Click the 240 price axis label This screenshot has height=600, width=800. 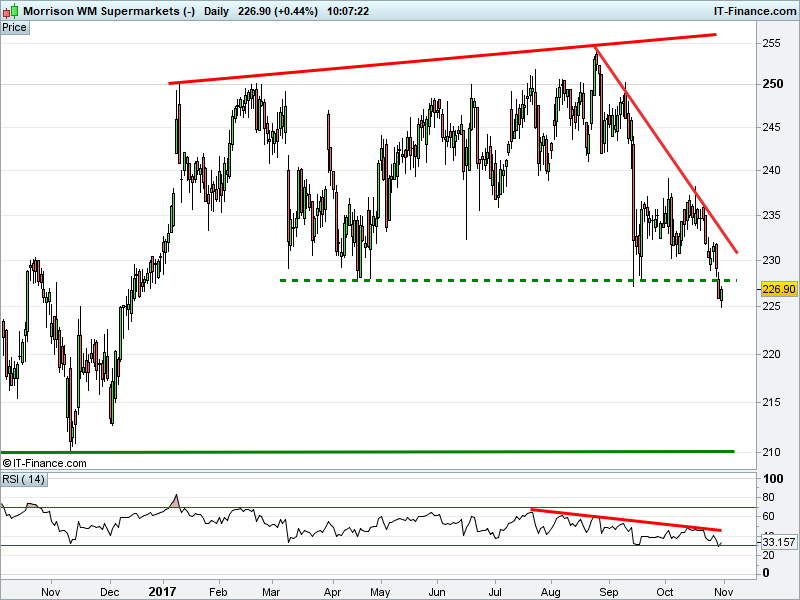tap(771, 170)
